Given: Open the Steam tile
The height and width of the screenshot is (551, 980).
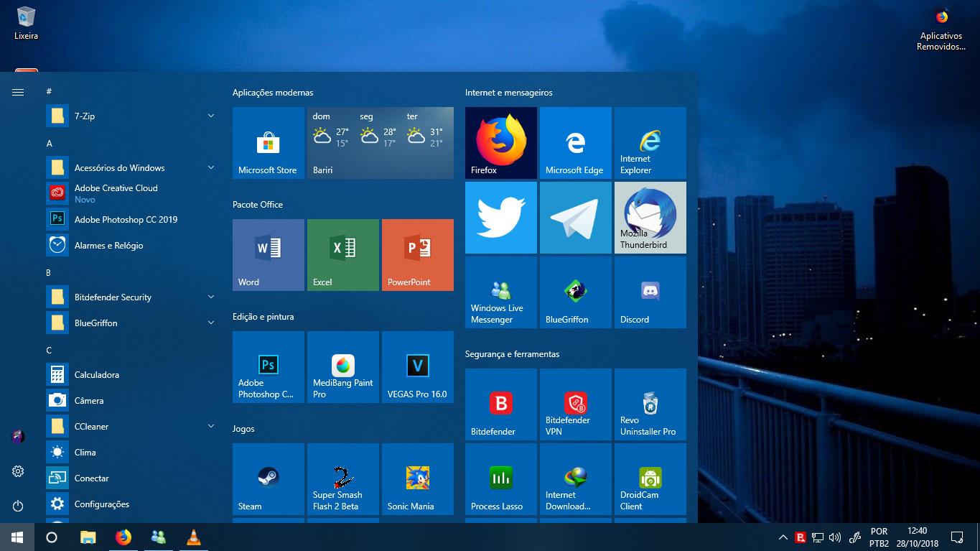Looking at the screenshot, I should click(269, 479).
